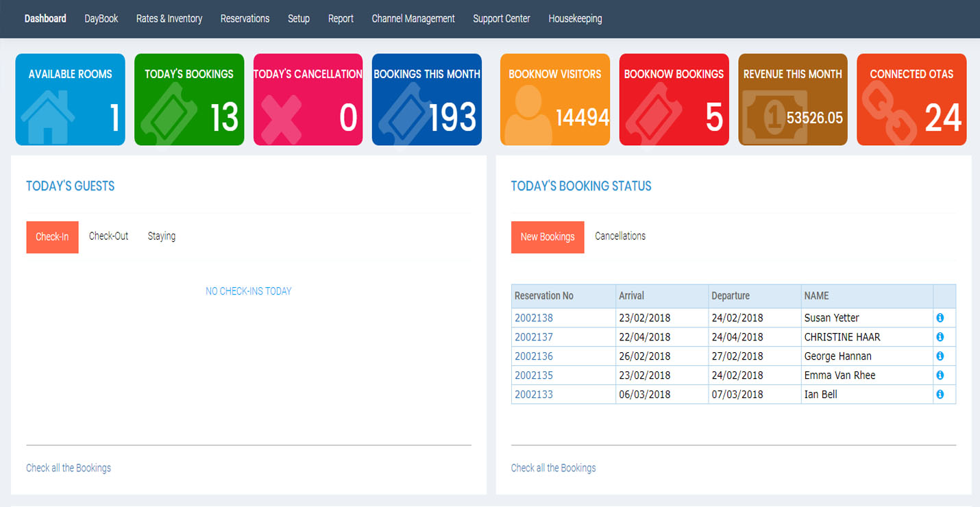Open Channel Management in the top navigation
This screenshot has height=507, width=980.
(413, 18)
